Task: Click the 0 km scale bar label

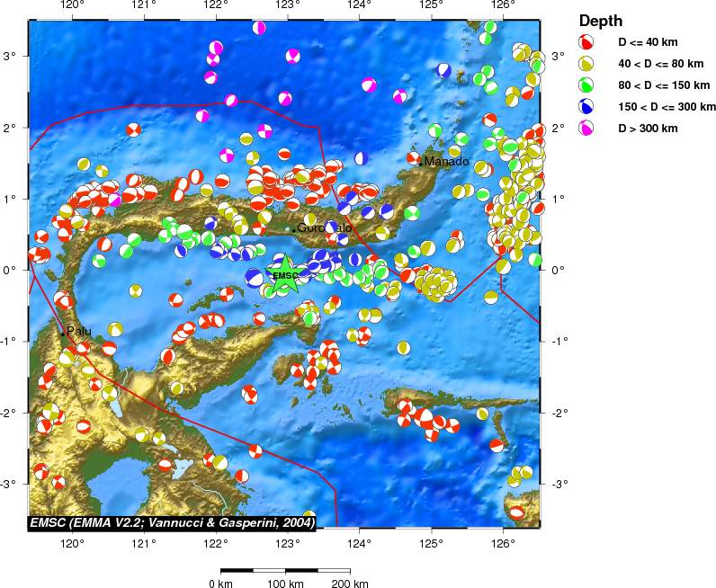Action: click(220, 584)
